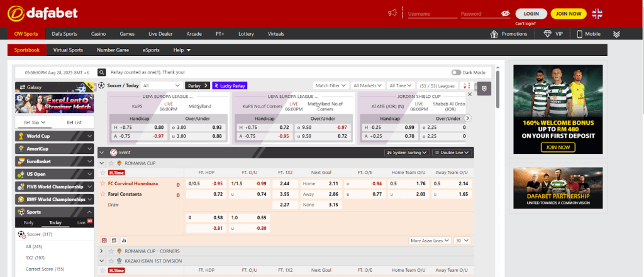Click the World Cup trophy icon
Screen dimensions: 644x277
[x=21, y=136]
